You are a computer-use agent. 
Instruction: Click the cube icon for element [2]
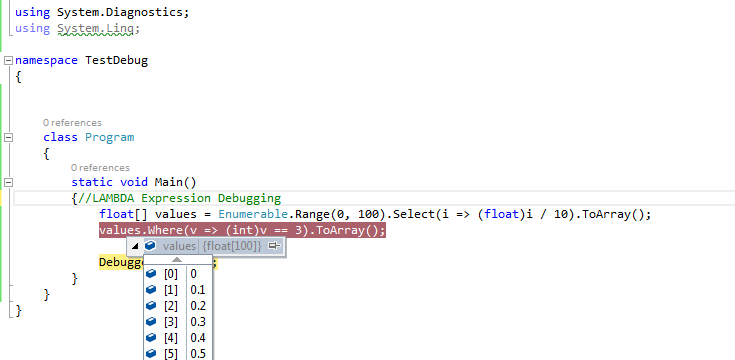click(151, 306)
